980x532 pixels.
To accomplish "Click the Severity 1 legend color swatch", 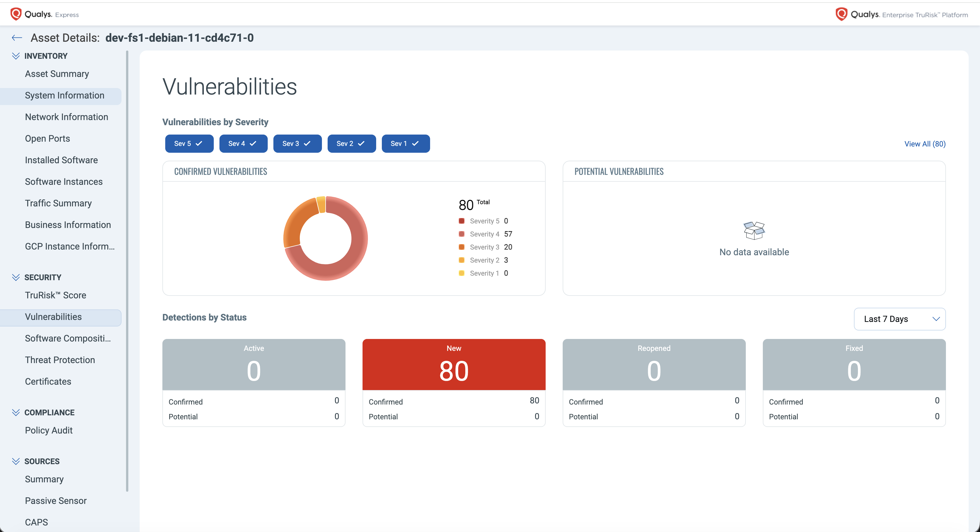I will [461, 273].
